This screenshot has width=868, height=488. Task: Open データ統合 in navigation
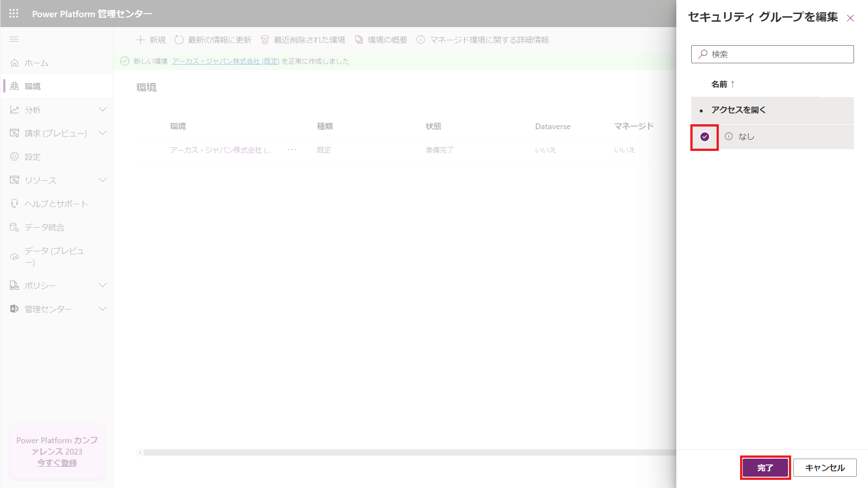(57, 227)
